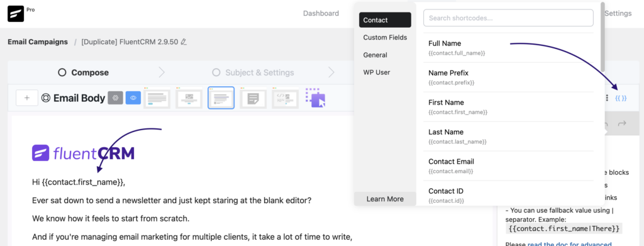Click the curly braces shortcode icon

pyautogui.click(x=621, y=98)
